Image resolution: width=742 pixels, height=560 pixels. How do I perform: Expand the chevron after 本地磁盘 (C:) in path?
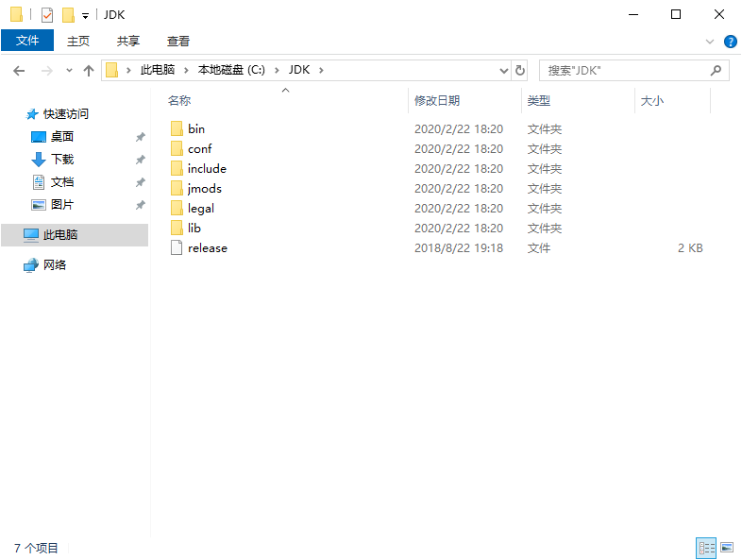pos(277,71)
